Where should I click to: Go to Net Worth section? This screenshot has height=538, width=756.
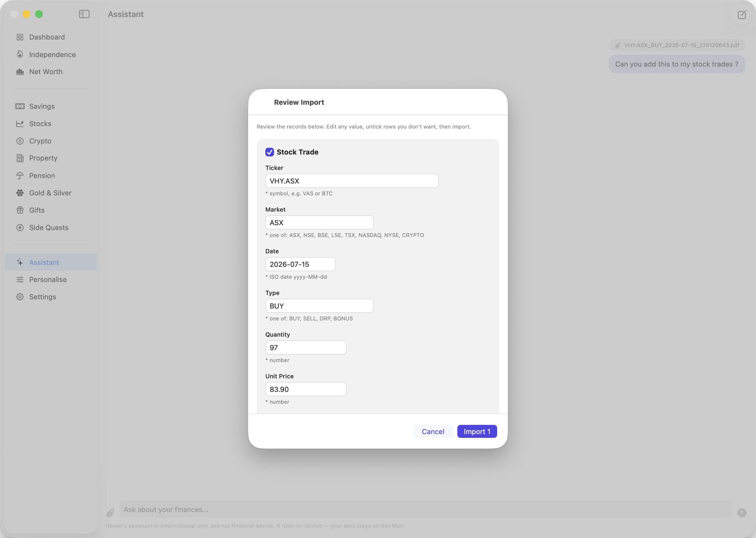click(51, 72)
